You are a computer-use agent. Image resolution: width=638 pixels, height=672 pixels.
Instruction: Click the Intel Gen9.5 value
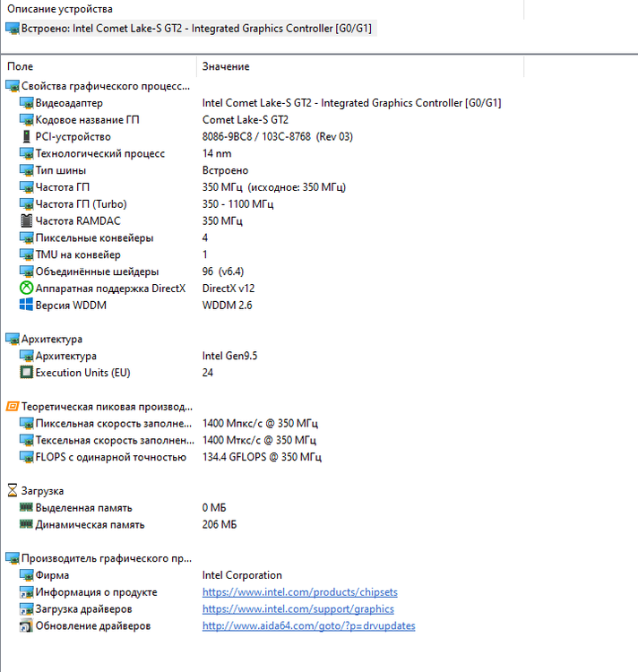click(229, 356)
